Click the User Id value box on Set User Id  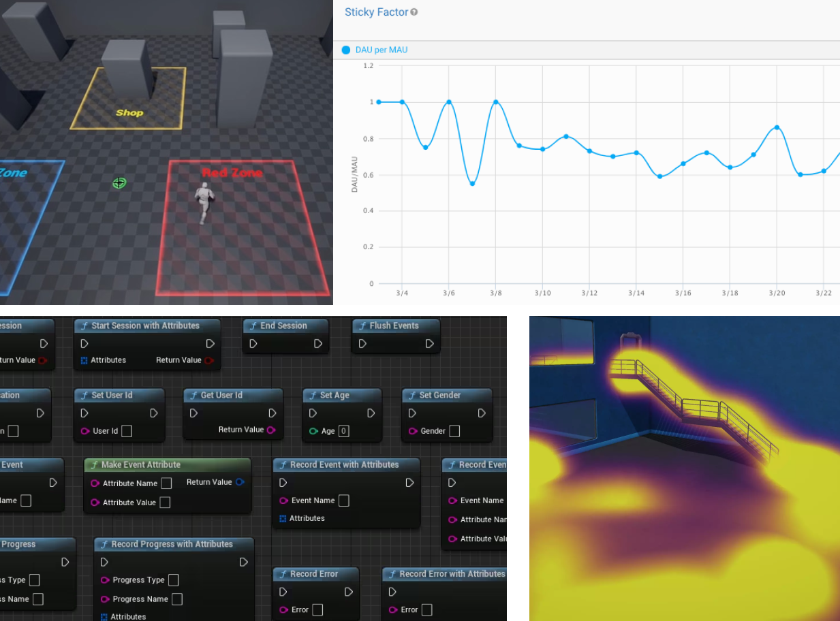[127, 431]
